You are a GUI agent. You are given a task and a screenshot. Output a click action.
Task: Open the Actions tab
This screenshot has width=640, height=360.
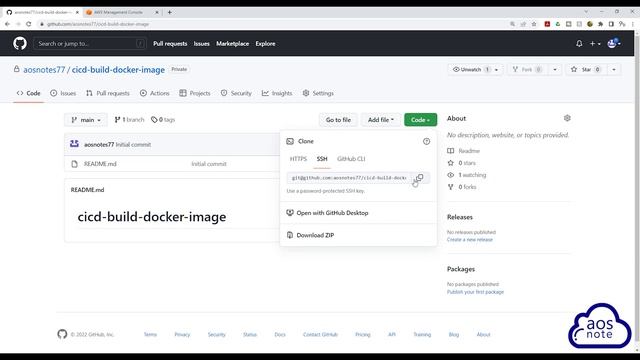click(155, 93)
